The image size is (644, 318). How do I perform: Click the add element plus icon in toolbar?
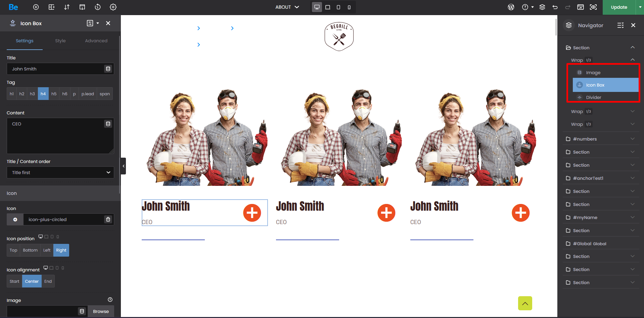(36, 7)
